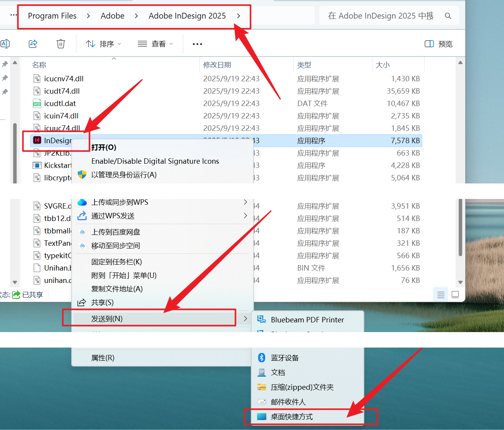The image size is (504, 430).
Task: Select the icudt74.dll file
Action: [x=62, y=91]
